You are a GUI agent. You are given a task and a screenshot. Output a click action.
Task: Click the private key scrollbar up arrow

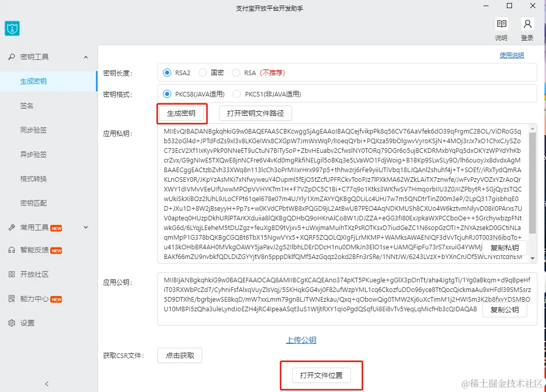click(532, 128)
